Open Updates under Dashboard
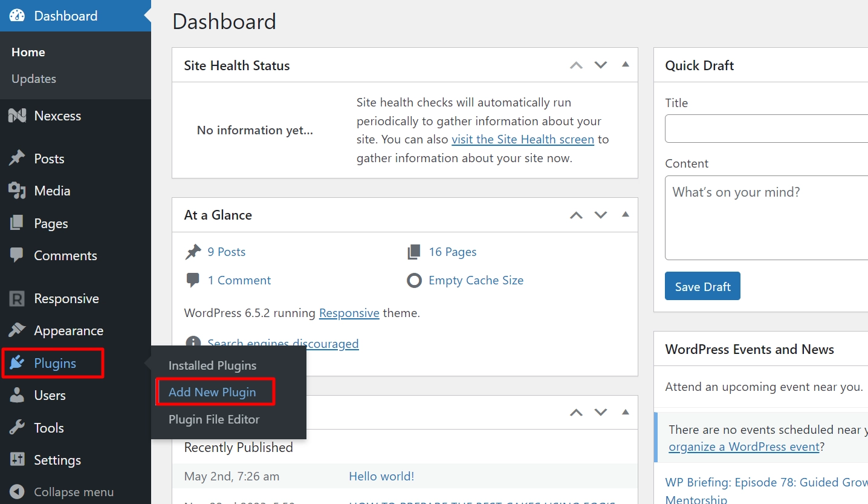868x504 pixels. 34,79
